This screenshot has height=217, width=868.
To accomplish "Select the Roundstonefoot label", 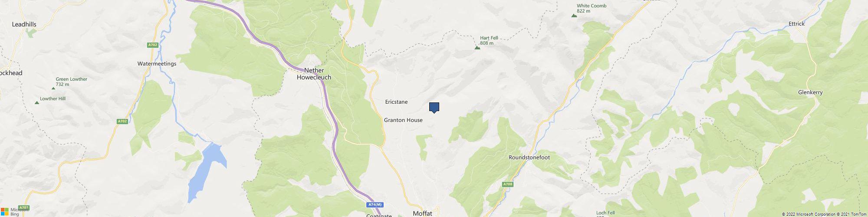I will point(529,158).
